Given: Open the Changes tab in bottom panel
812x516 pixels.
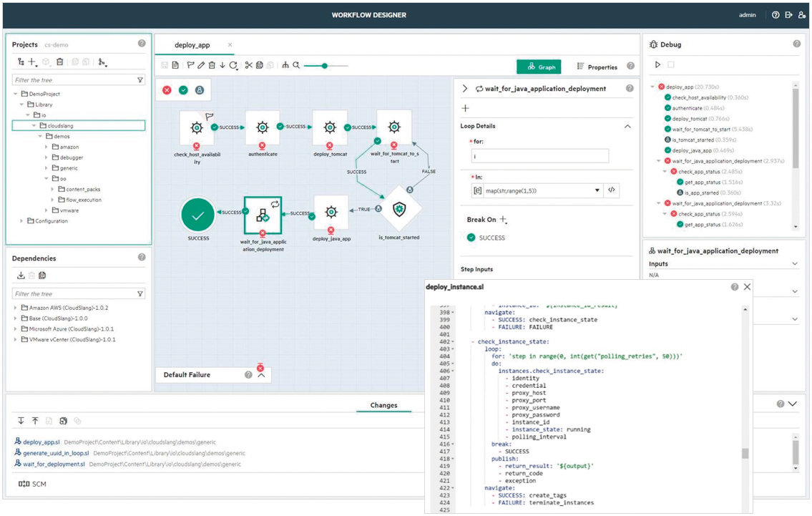Looking at the screenshot, I should 383,405.
